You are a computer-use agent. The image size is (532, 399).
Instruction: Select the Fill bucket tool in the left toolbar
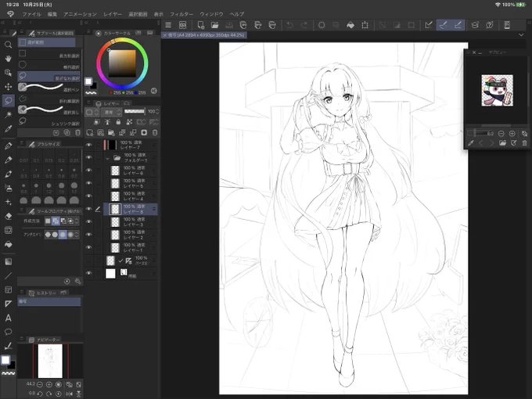[8, 244]
